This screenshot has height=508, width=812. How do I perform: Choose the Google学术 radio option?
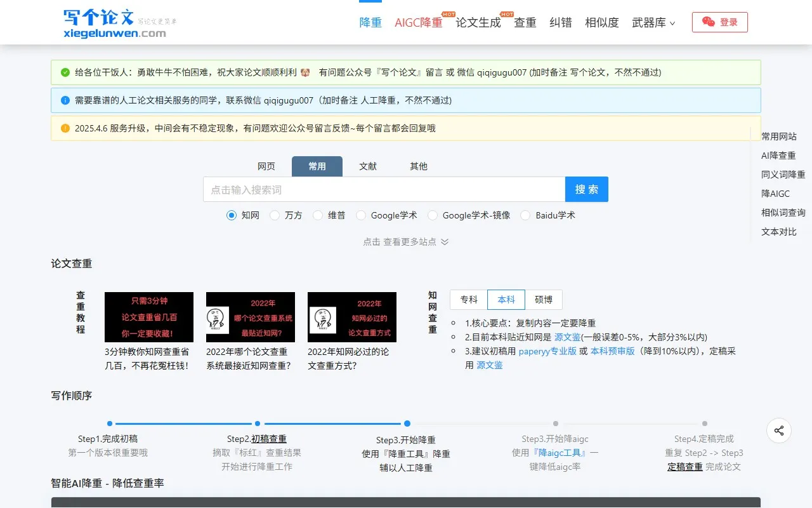pos(361,215)
